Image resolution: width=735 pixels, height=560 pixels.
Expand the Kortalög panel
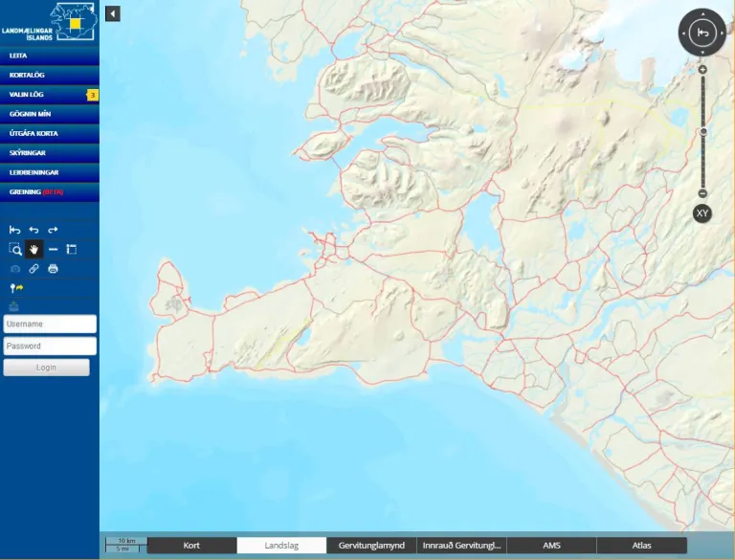(50, 75)
